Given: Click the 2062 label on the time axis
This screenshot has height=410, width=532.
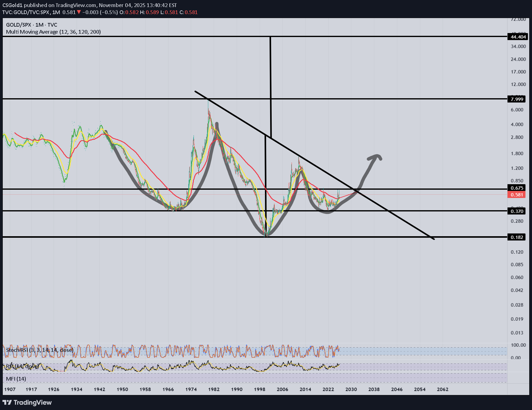Looking at the screenshot, I should (x=442, y=389).
